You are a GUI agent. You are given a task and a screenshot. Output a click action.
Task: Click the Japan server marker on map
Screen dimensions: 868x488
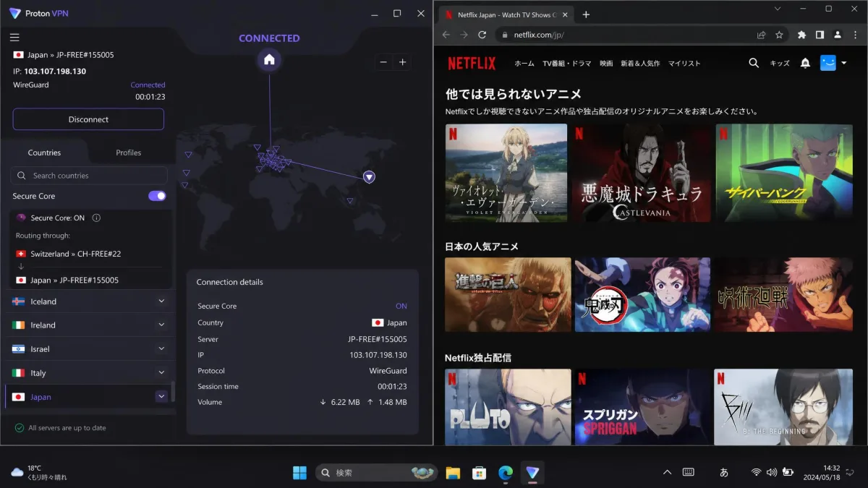pyautogui.click(x=369, y=176)
